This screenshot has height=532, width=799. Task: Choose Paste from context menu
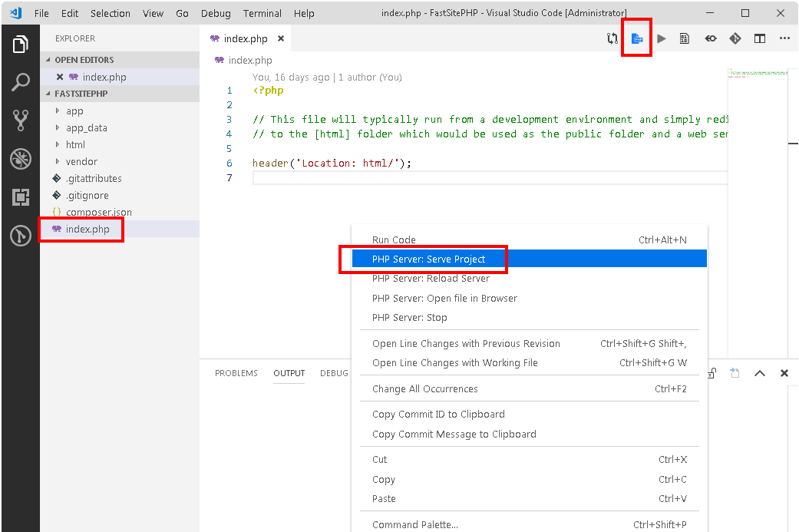coord(529,499)
